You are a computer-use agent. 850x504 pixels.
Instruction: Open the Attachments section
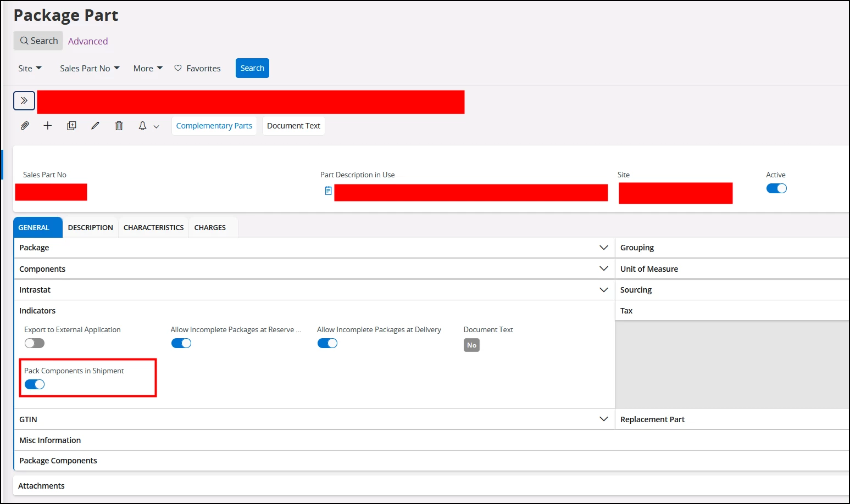[x=431, y=486]
